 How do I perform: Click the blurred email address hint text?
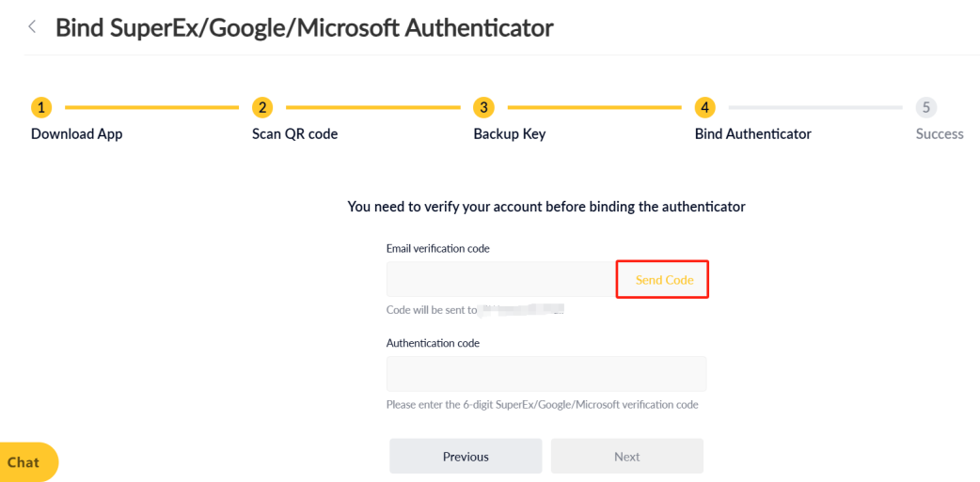pos(523,309)
